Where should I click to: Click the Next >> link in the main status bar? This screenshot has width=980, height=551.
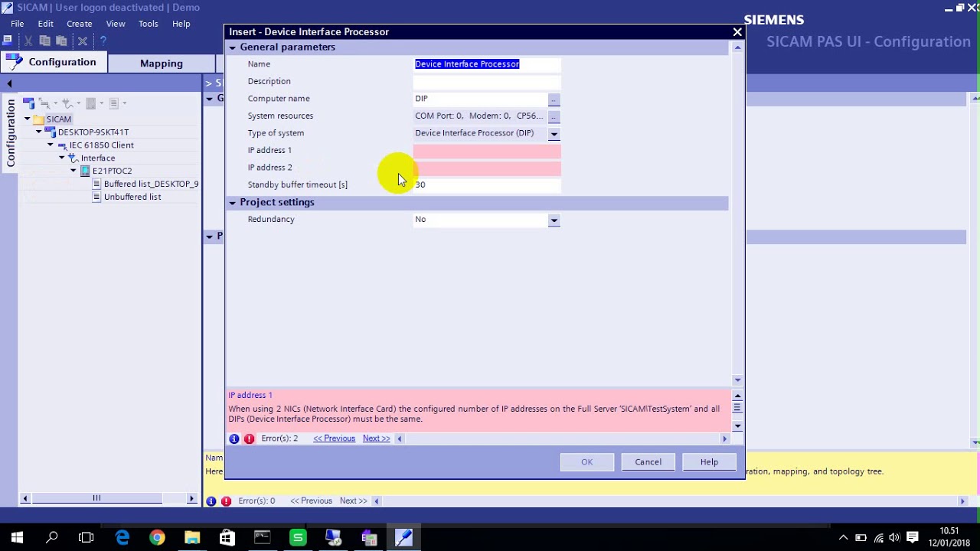pos(353,501)
